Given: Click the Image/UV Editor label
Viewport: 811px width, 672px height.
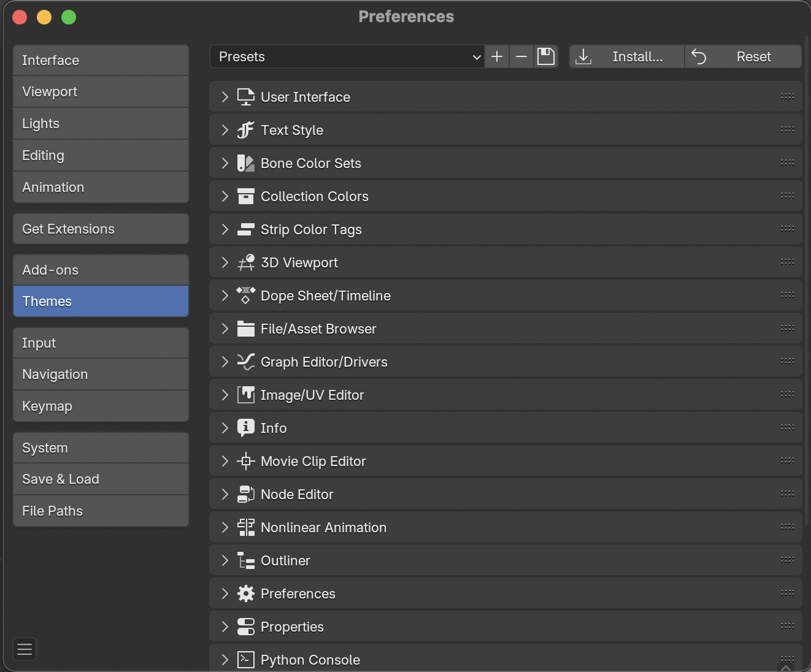Looking at the screenshot, I should (x=312, y=395).
